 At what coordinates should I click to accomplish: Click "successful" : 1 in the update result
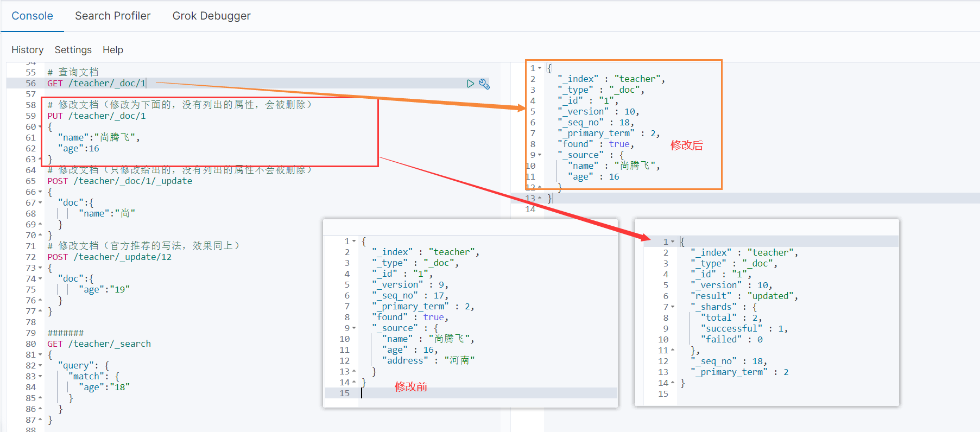click(x=744, y=329)
